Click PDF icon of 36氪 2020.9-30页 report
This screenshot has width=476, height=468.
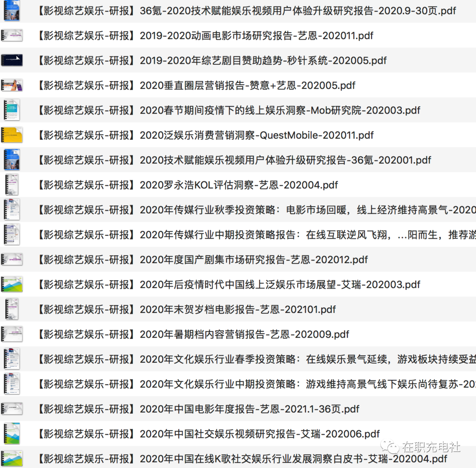(12, 11)
